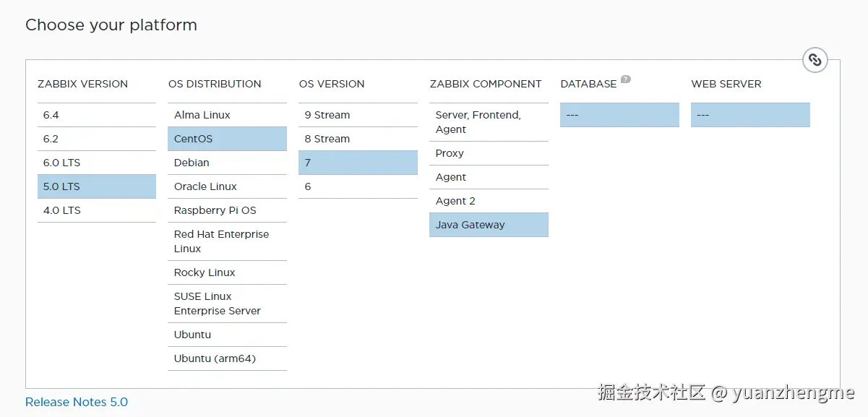Choose Server, Frontend, Agent component

click(489, 122)
